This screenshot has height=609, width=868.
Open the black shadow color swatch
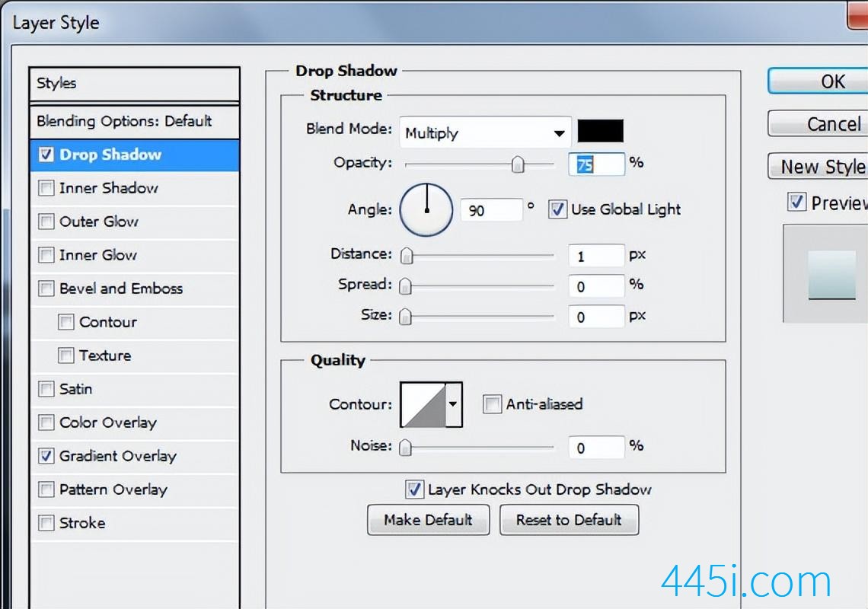[601, 131]
